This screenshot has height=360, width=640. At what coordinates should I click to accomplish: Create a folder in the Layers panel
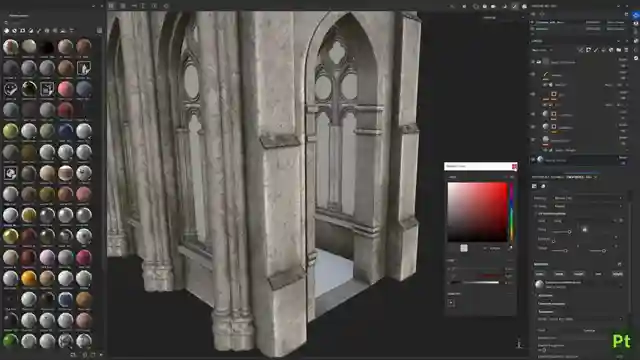[619, 50]
